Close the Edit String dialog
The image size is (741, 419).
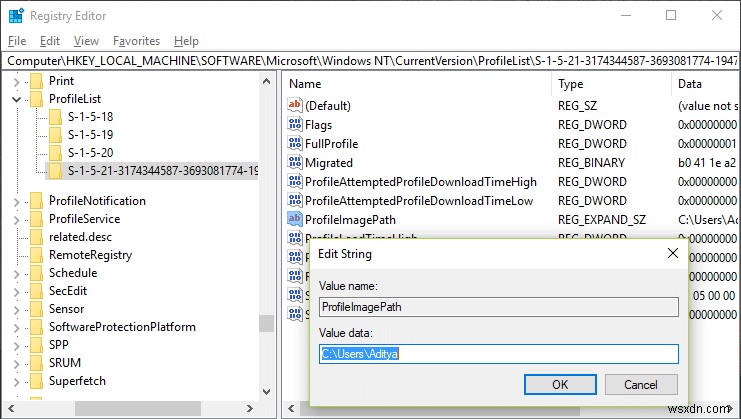(x=672, y=254)
